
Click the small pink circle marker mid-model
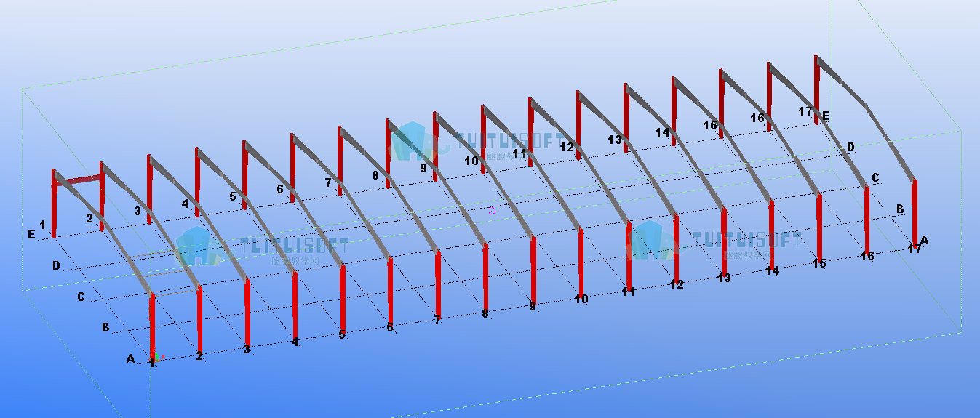[493, 211]
